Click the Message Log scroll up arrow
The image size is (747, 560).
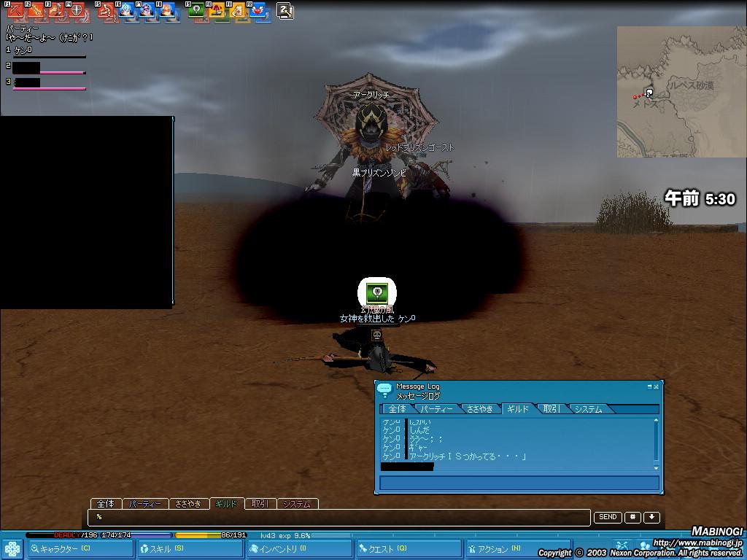[x=656, y=421]
